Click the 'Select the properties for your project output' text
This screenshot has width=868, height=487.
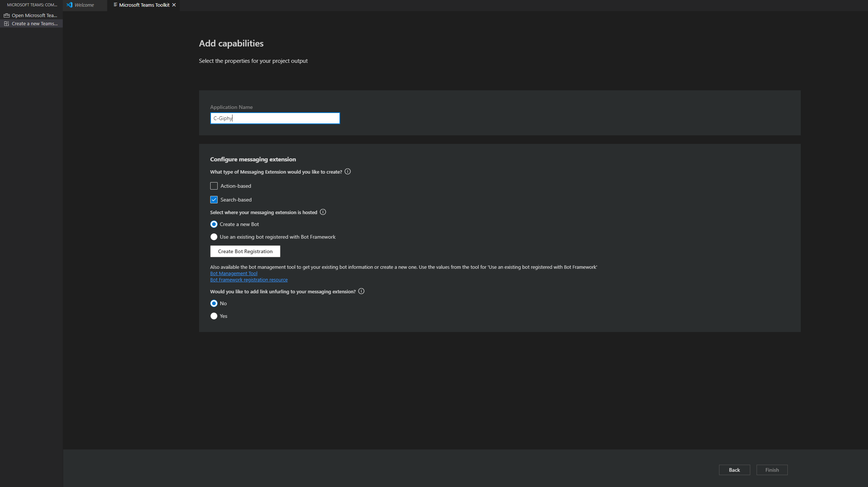pos(253,61)
